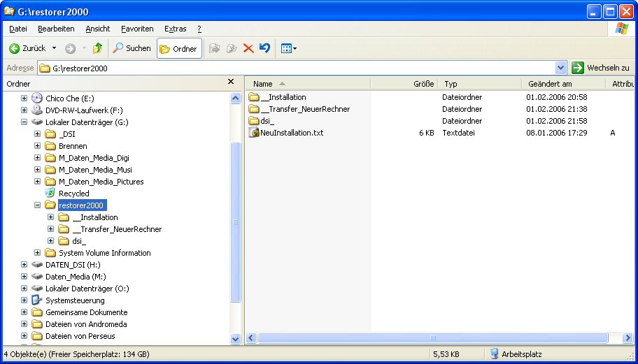Select DVD-RW-Laufwerk (F:) drive icon
638x364 pixels.
tap(37, 110)
